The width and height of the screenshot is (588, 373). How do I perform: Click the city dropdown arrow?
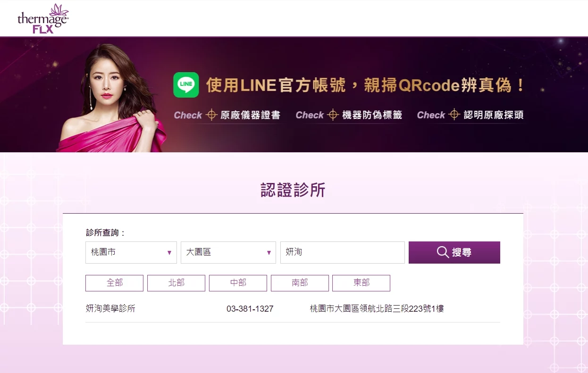pos(169,253)
